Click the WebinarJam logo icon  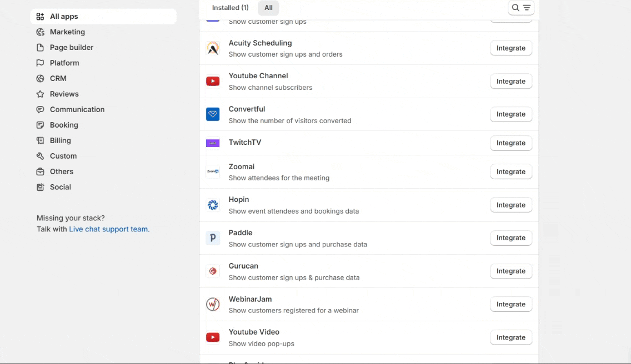coord(213,305)
